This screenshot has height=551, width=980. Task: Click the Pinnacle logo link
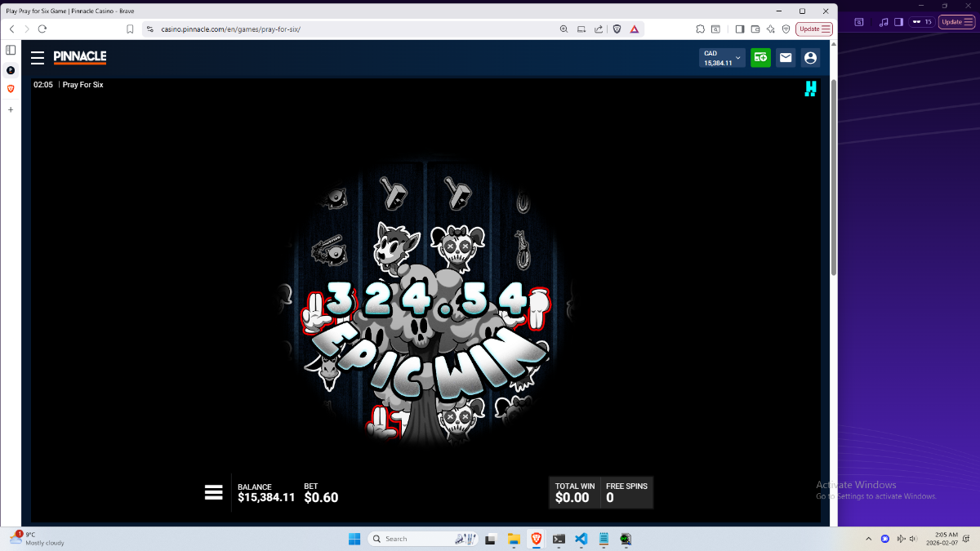pos(80,57)
